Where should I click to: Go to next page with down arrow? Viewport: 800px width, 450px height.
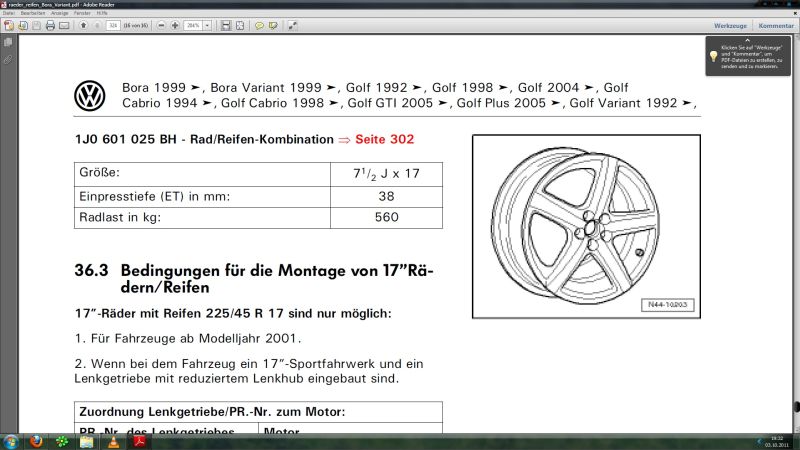[x=97, y=25]
